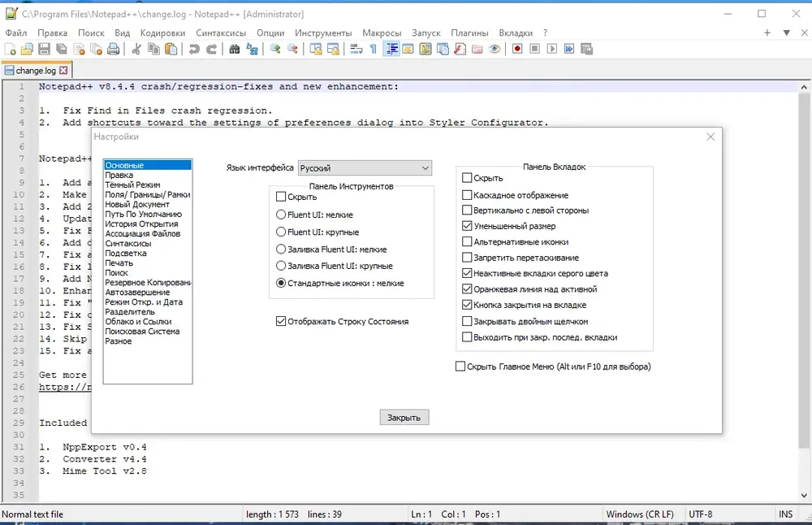812x525 pixels.
Task: Click the tab list down arrow at top right
Action: click(x=787, y=33)
